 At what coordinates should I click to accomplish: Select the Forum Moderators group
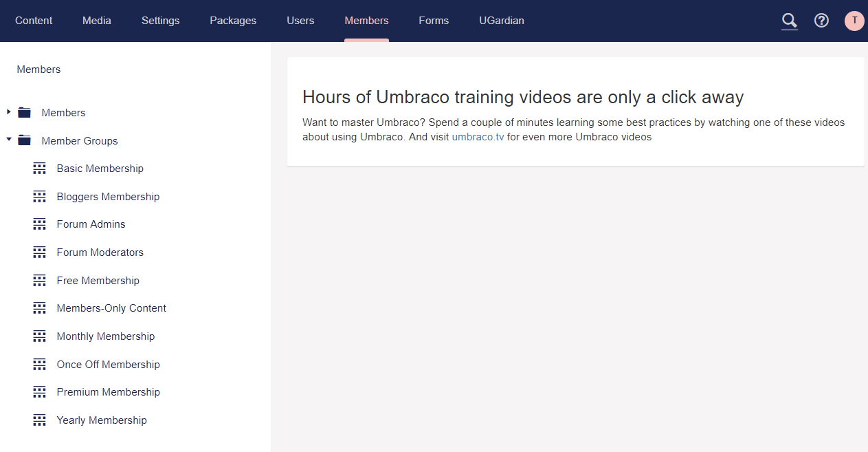100,252
